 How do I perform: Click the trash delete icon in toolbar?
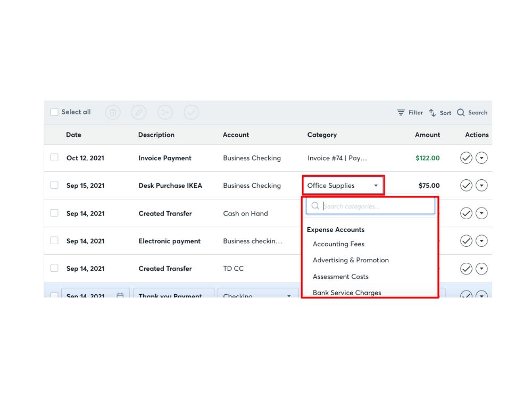click(113, 112)
